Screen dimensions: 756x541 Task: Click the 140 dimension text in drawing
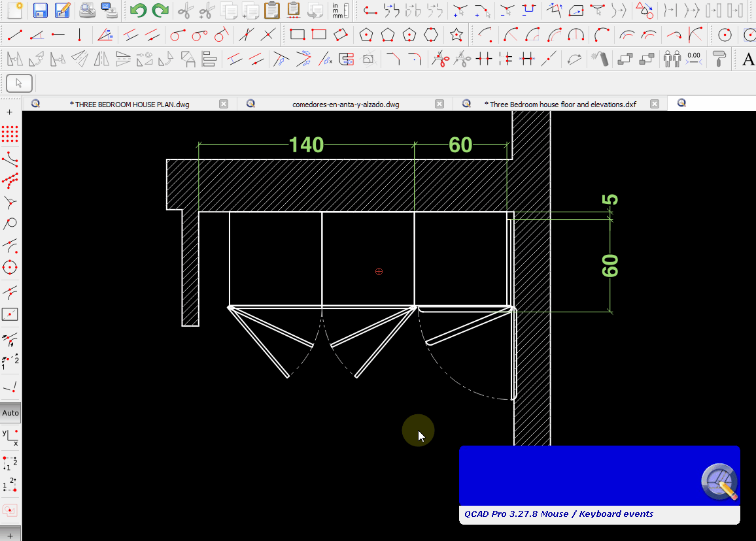click(x=306, y=144)
